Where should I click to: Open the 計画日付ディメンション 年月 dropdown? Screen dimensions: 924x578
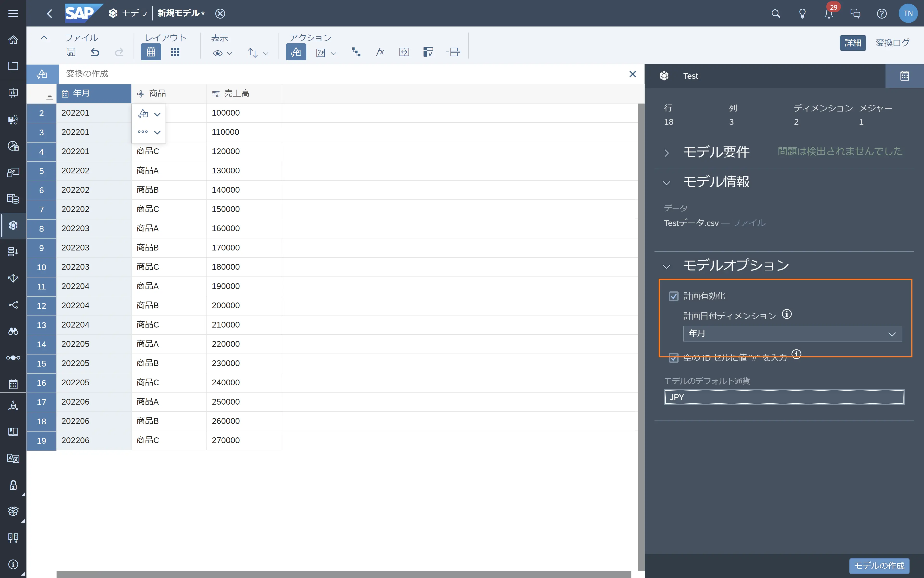tap(792, 334)
